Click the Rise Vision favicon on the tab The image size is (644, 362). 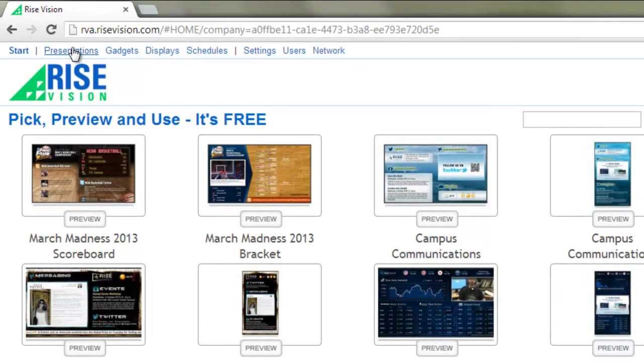(17, 9)
